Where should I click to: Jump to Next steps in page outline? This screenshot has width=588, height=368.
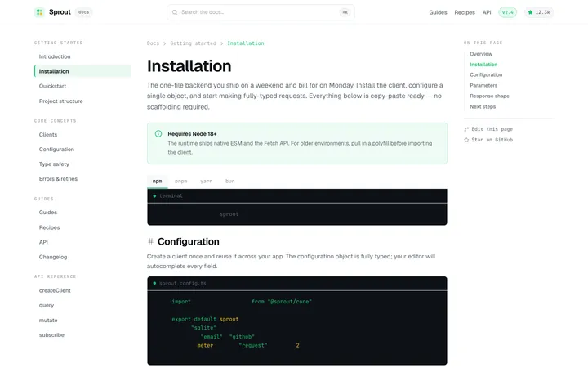pyautogui.click(x=483, y=106)
